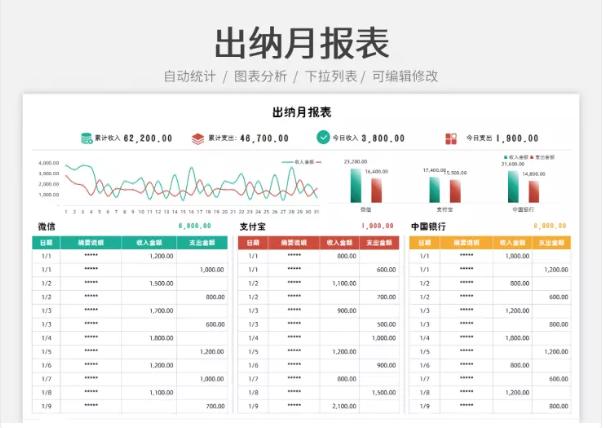Click the 4,000.00 label on line chart axis

tap(49, 163)
